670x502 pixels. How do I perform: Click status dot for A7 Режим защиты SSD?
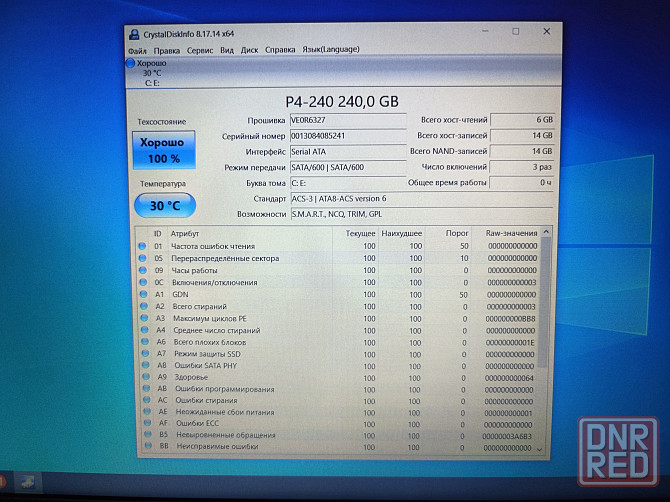tap(145, 354)
